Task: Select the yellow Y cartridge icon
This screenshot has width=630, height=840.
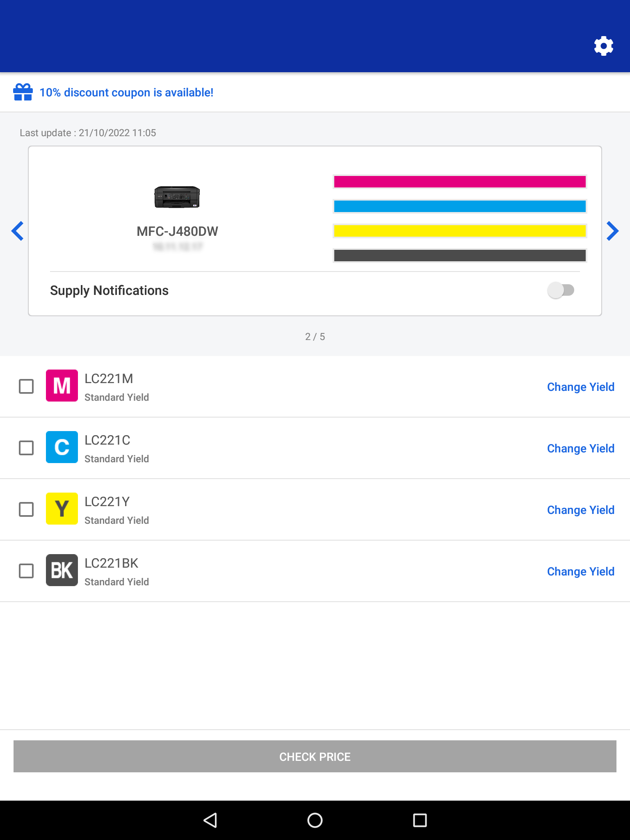Action: [x=62, y=509]
